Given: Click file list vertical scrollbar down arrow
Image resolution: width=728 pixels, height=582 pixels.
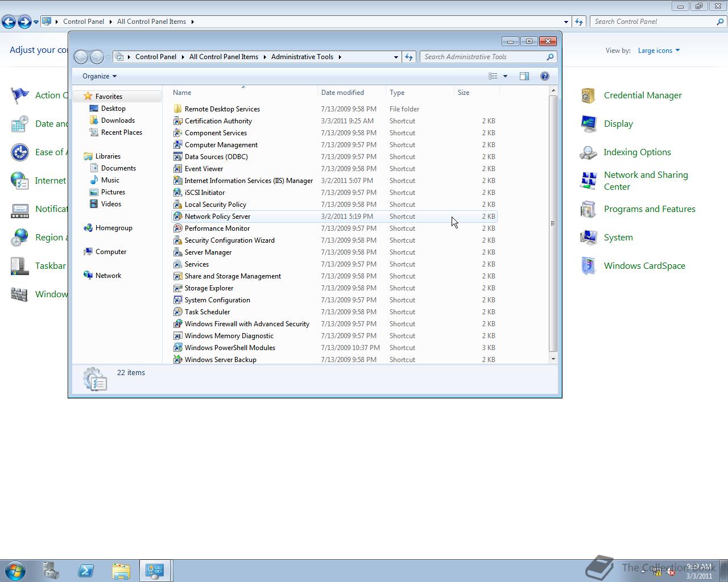Looking at the screenshot, I should [x=553, y=359].
